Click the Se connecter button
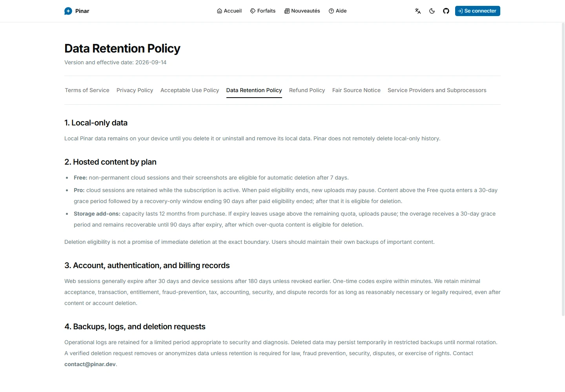This screenshot has width=565, height=392. click(x=478, y=11)
